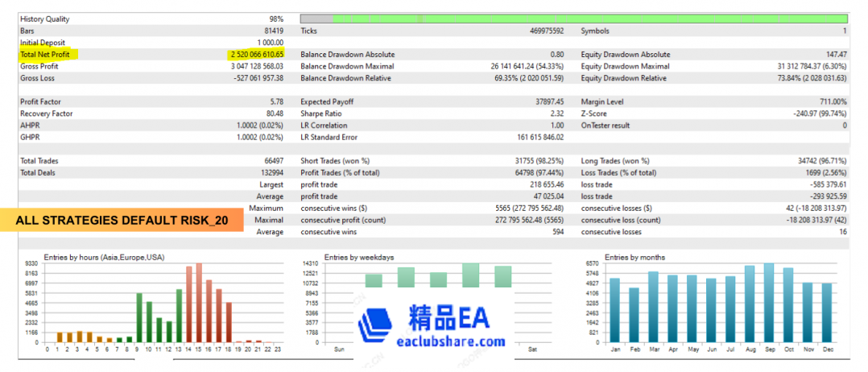The height and width of the screenshot is (372, 868).
Task: Select the History Quality label
Action: point(45,19)
